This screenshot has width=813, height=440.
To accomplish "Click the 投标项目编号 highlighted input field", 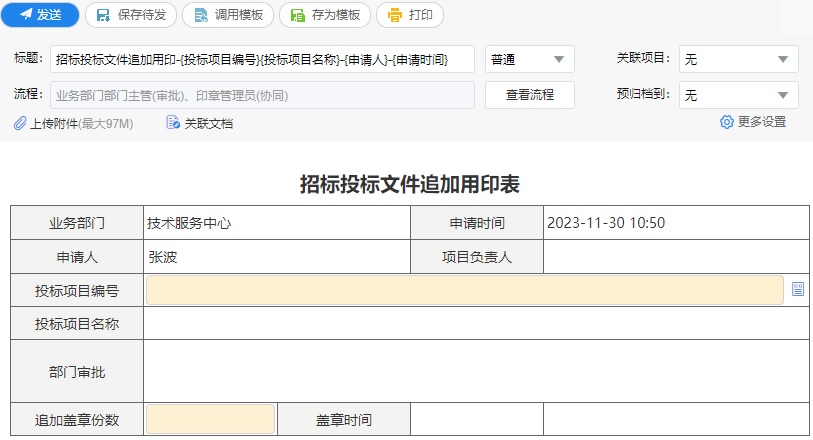I will coord(465,290).
